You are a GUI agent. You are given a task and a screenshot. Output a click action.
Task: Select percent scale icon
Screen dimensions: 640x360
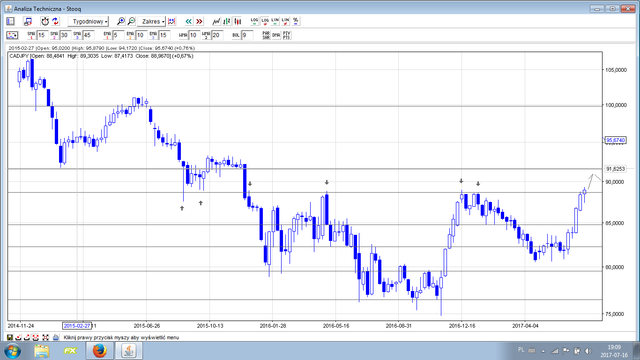tap(296, 21)
